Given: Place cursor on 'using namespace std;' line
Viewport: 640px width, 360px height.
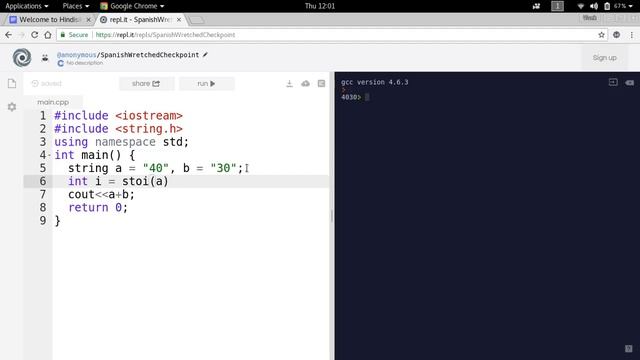Looking at the screenshot, I should tap(122, 142).
